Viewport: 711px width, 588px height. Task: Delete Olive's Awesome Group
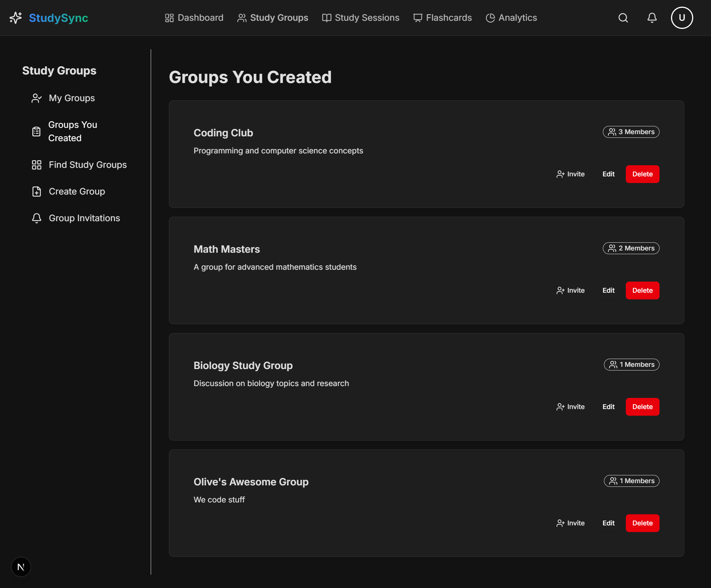tap(642, 523)
